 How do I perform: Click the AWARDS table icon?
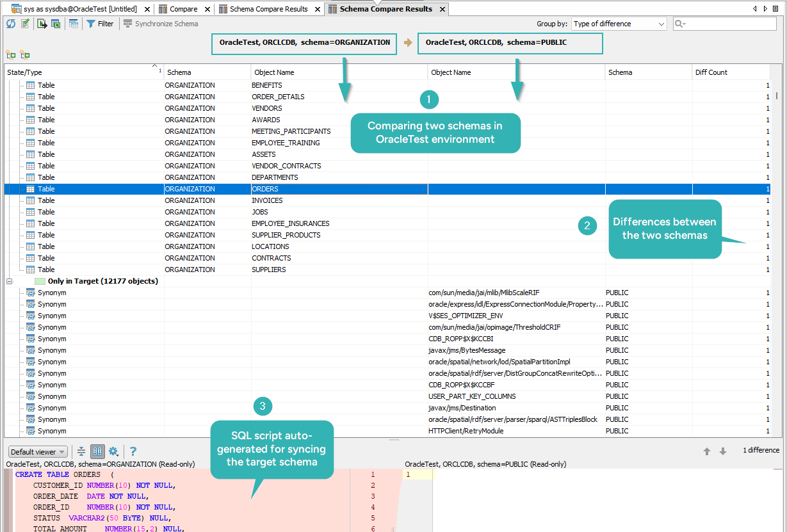[x=30, y=120]
